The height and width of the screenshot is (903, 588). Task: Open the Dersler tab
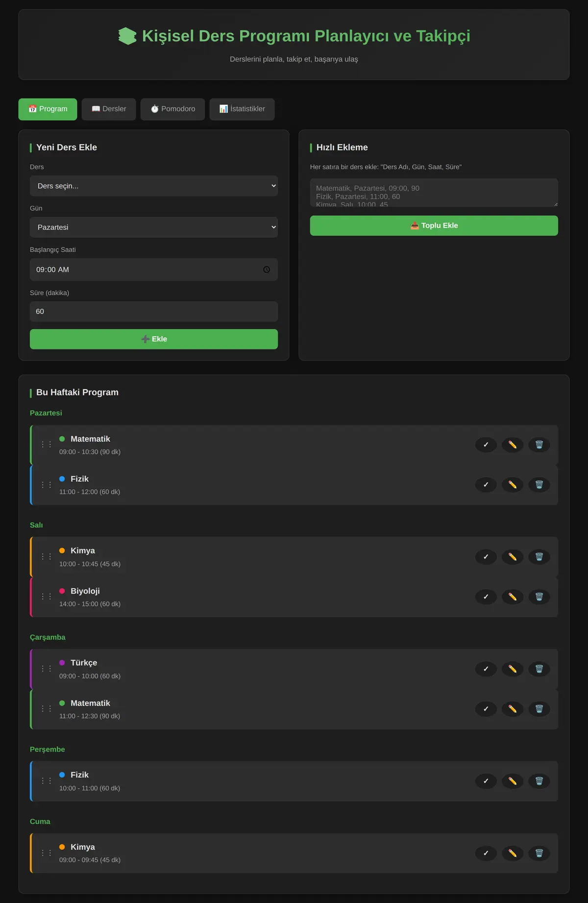click(109, 109)
